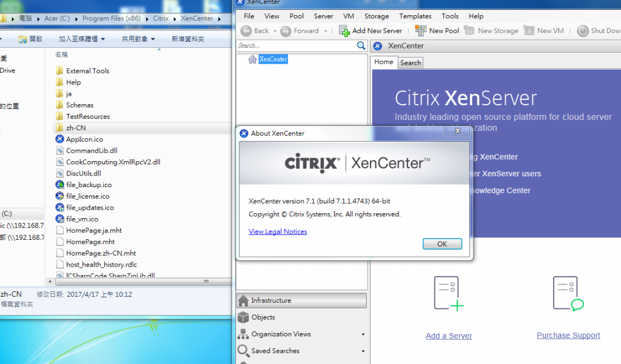Open the File menu
Screen dimensions: 621x364
coord(249,16)
